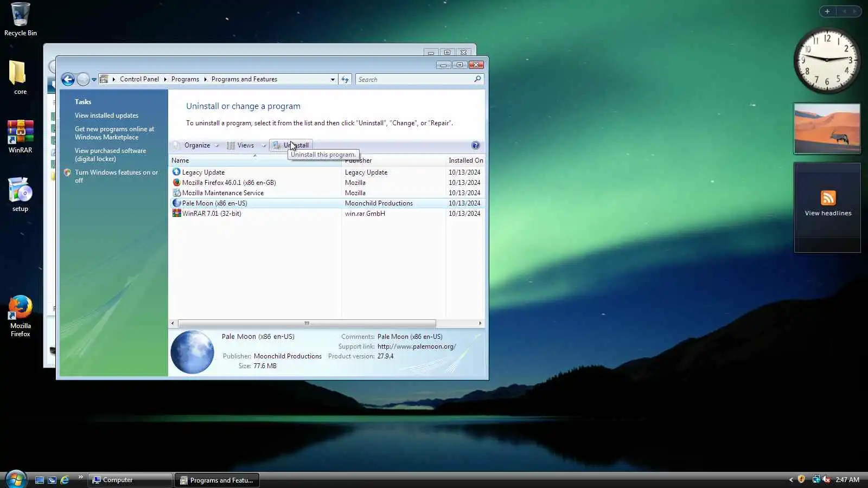Image resolution: width=868 pixels, height=488 pixels.
Task: Select the core folder on desktop
Action: (x=20, y=78)
